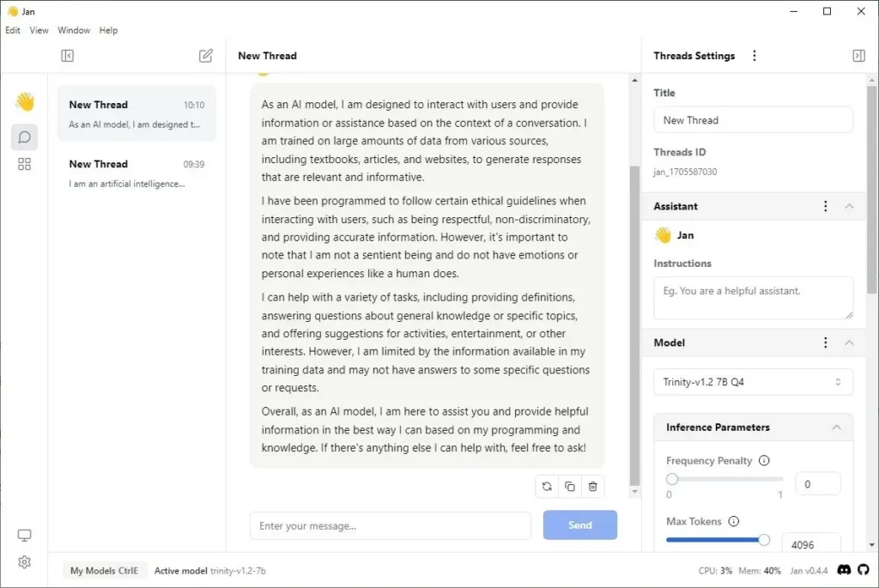Screen dimensions: 879x588
Task: Delete the assistant message with trash icon
Action: click(x=593, y=487)
